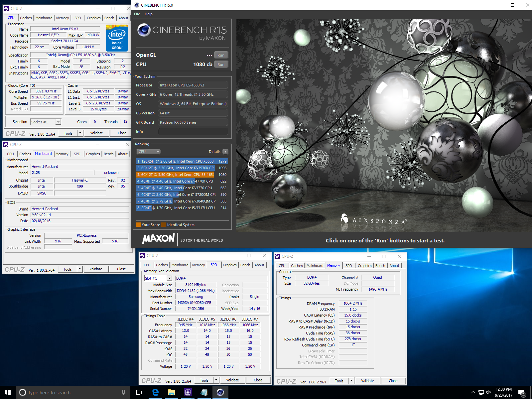This screenshot has width=532, height=399.
Task: Open the Action Center notifications
Action: [x=522, y=393]
